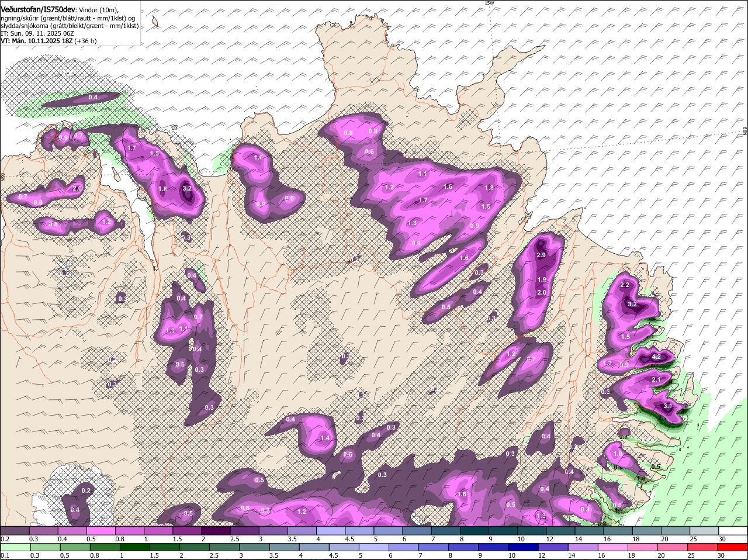Pick the dark purple top swatch starting at 2

point(216,531)
